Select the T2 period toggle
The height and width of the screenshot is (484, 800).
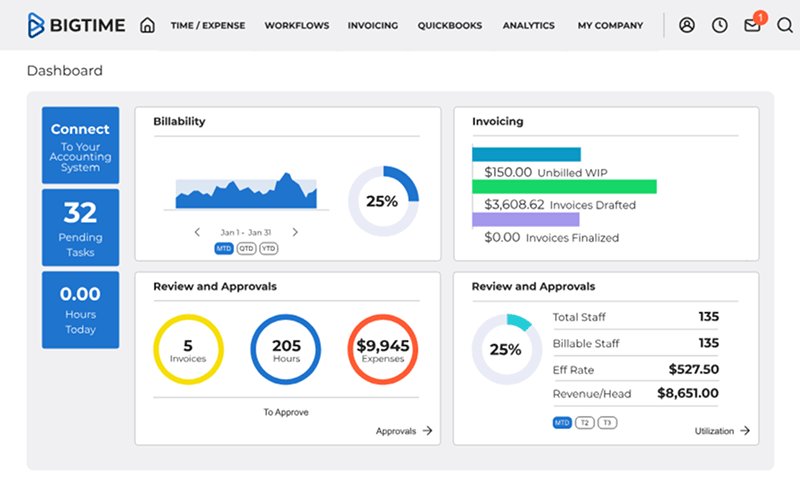tap(584, 423)
